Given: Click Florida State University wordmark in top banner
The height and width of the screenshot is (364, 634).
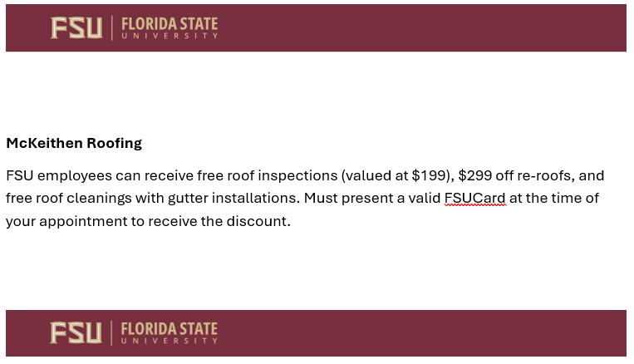Looking at the screenshot, I should click(x=170, y=28).
